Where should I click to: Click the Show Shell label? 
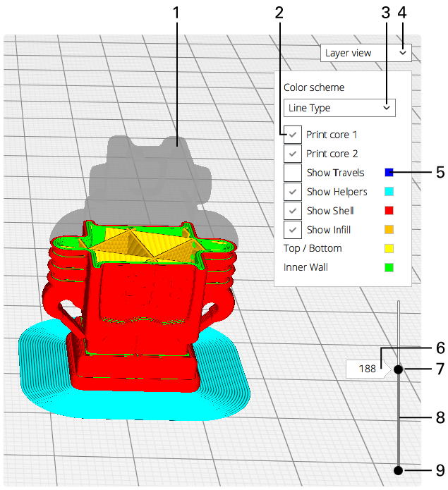(330, 211)
